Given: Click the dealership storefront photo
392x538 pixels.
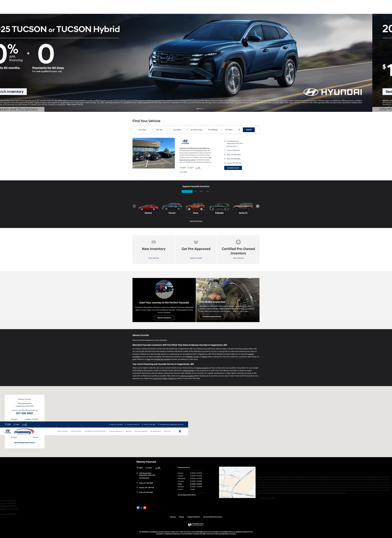Looking at the screenshot, I should coord(154,153).
